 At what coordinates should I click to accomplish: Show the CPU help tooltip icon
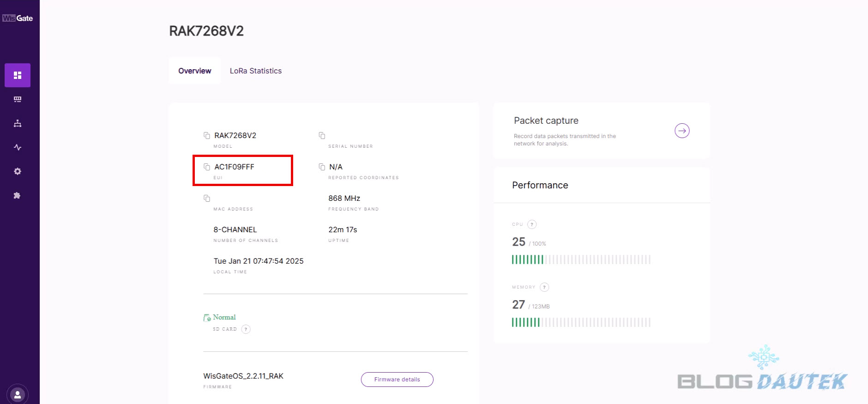[532, 224]
